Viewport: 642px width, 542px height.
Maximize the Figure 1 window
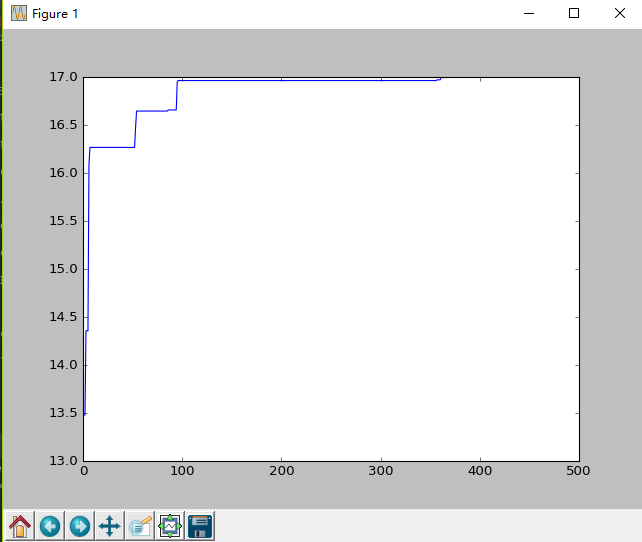pyautogui.click(x=574, y=14)
